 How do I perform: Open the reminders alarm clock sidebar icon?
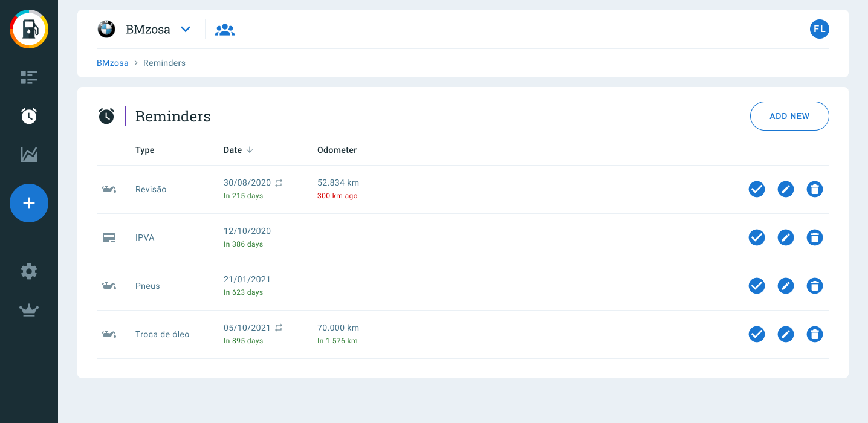29,115
